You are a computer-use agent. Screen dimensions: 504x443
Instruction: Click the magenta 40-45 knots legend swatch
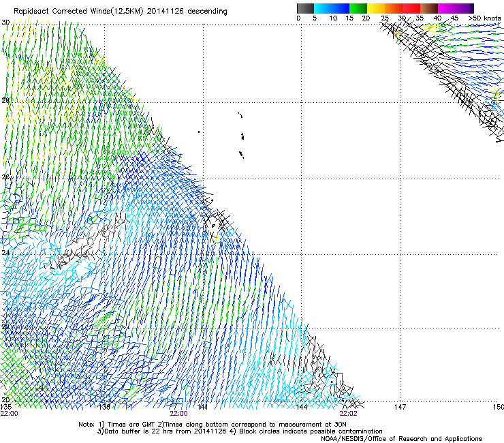447,8
